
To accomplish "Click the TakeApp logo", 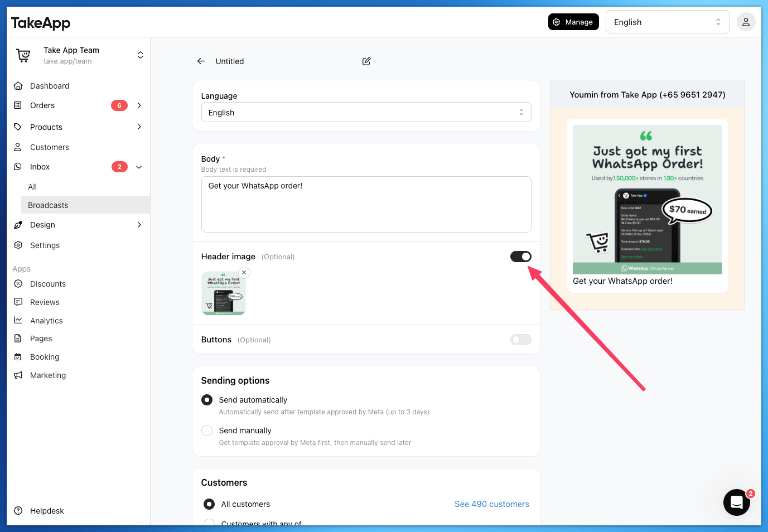I will click(x=41, y=23).
